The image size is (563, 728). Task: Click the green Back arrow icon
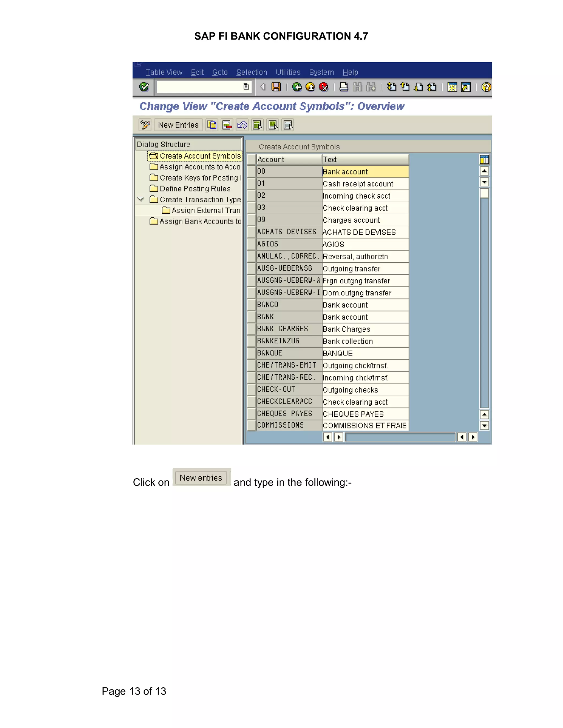click(x=297, y=87)
